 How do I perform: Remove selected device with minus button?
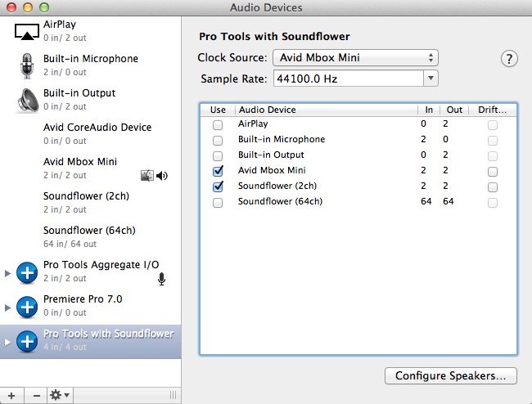[36, 396]
